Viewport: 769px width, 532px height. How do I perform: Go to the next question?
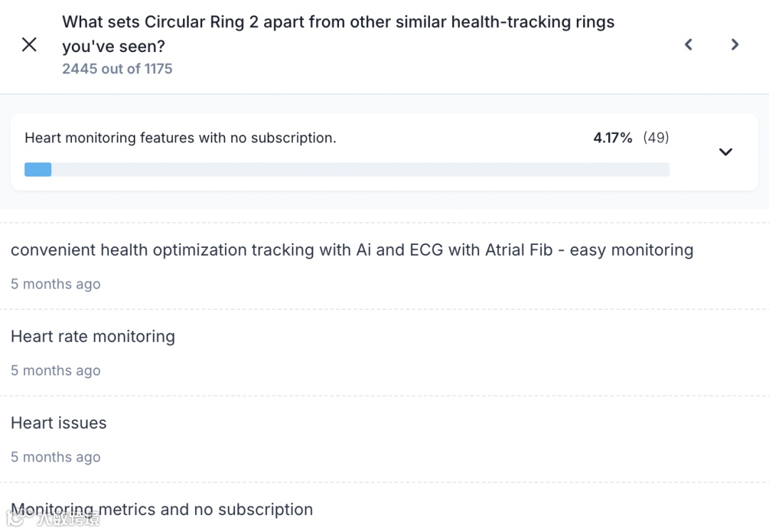(735, 45)
